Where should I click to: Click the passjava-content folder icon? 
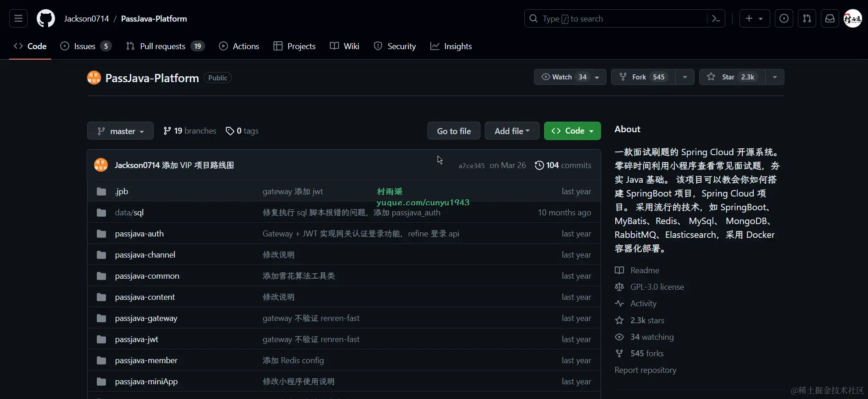(x=101, y=297)
